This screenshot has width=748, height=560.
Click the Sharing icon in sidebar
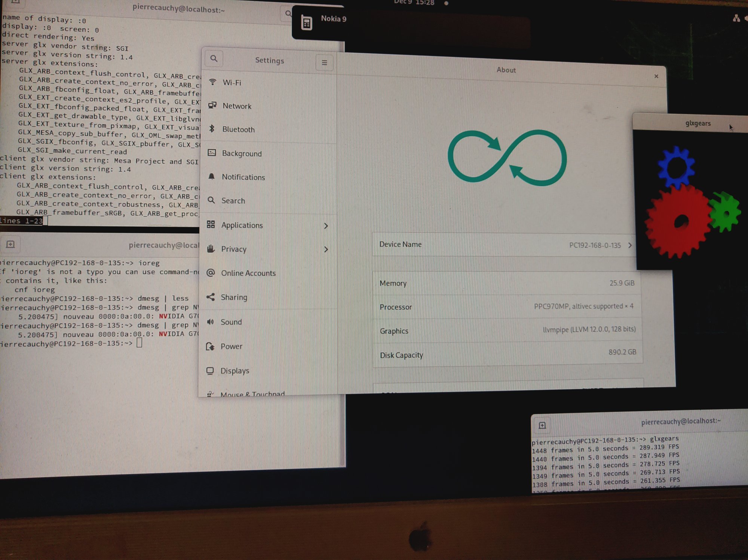coord(211,297)
